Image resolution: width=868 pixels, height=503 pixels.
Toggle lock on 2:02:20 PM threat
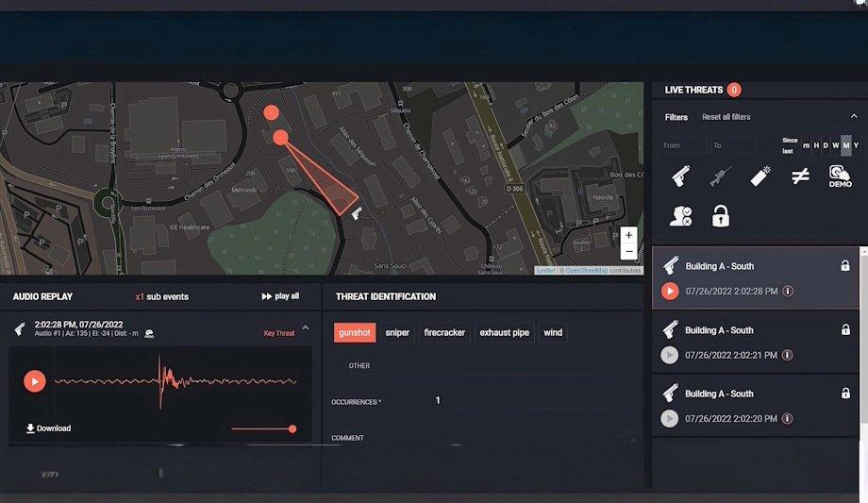[845, 394]
